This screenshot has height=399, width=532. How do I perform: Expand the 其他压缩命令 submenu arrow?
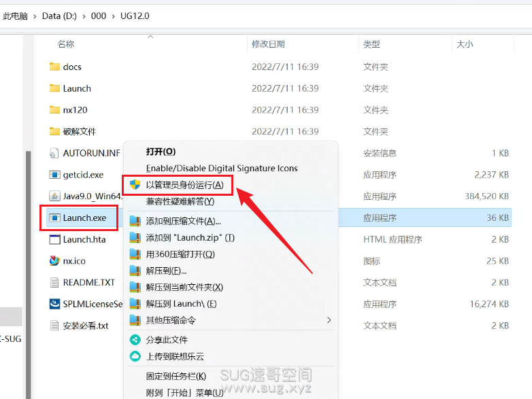[x=329, y=320]
